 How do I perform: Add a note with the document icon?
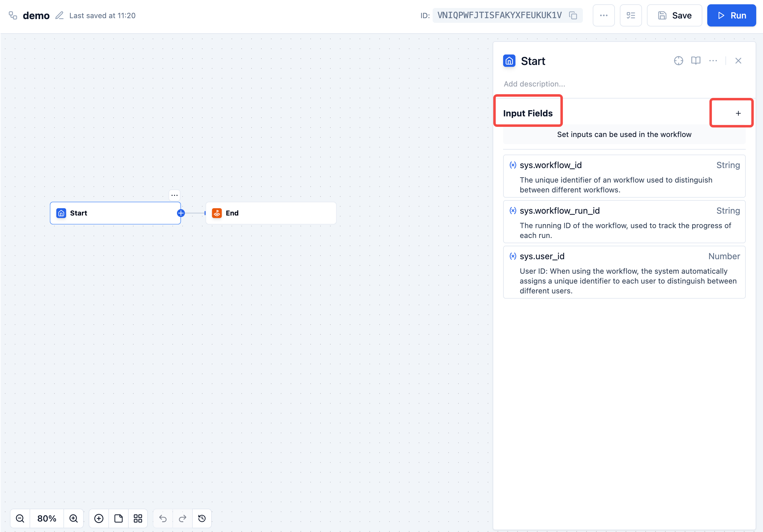[x=118, y=518]
